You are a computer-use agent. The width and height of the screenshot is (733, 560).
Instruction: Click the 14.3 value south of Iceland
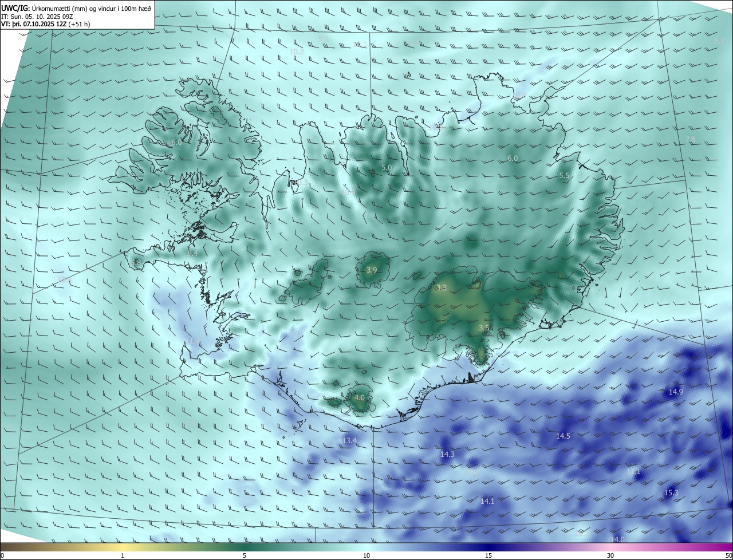[447, 454]
